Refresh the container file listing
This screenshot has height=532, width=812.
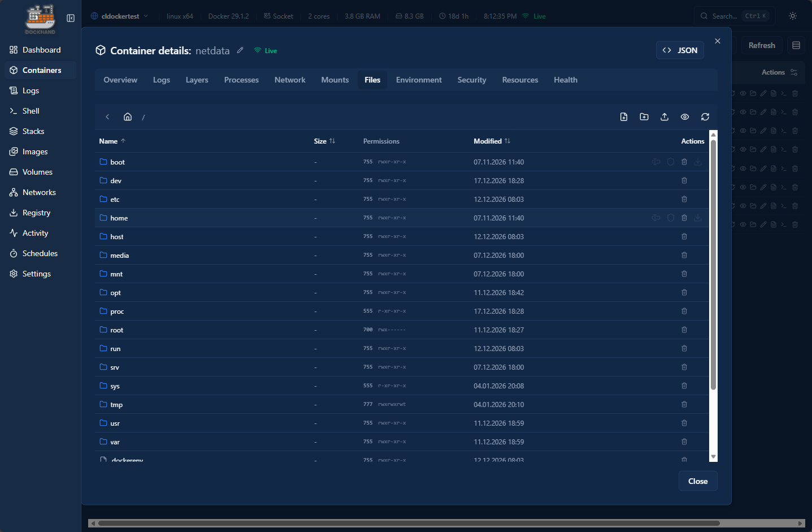[x=705, y=116]
